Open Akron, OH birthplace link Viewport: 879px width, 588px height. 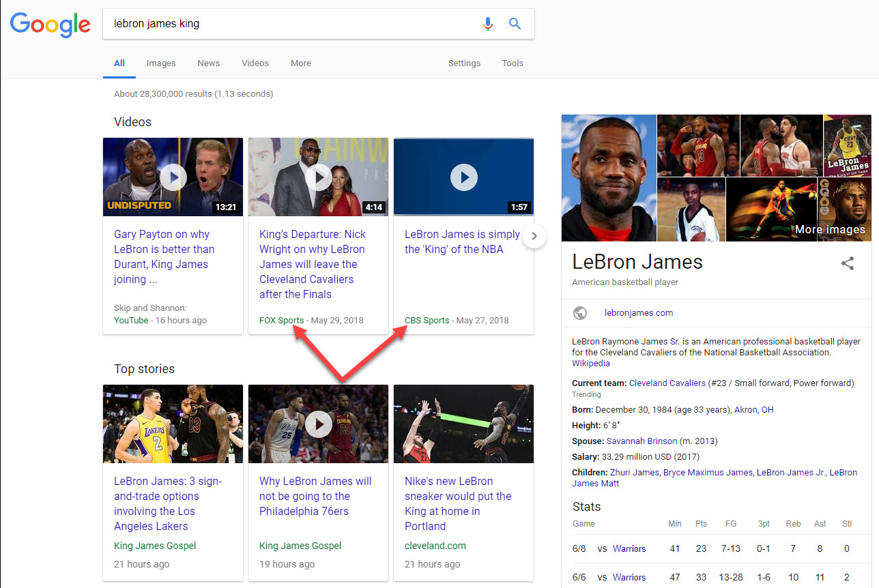[x=754, y=410]
